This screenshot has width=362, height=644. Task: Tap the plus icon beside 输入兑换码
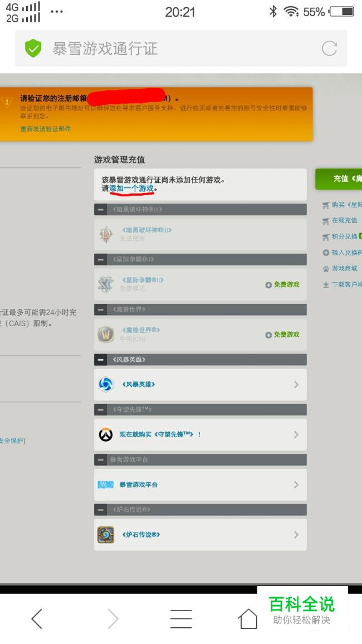pos(326,253)
